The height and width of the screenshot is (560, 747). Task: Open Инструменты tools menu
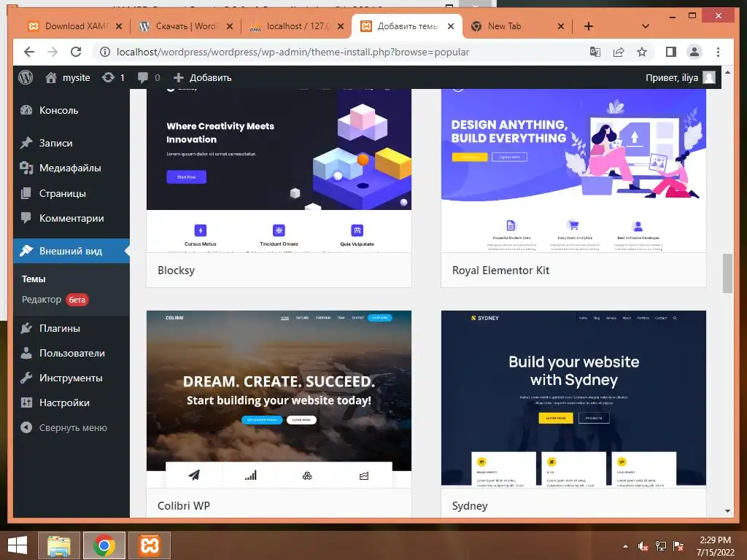coord(71,378)
